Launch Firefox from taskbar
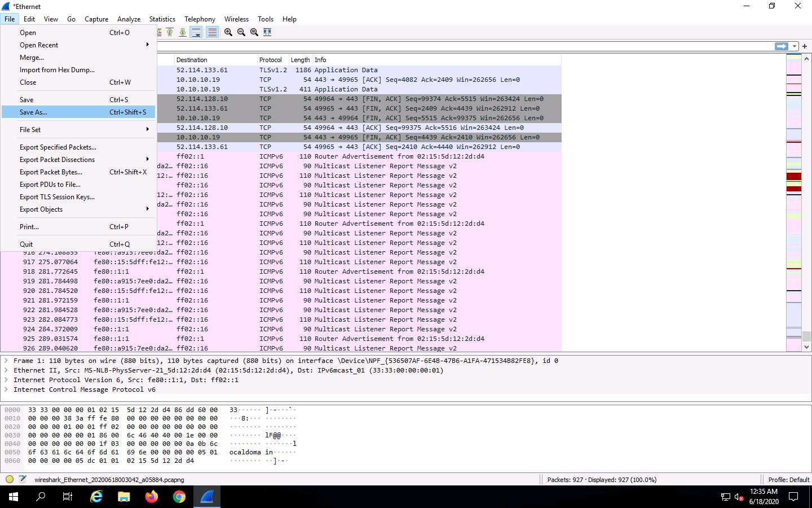Screen dimensions: 812x508 (152, 497)
